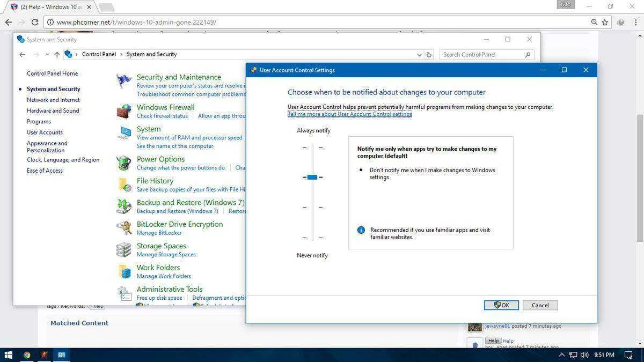644x362 pixels.
Task: Open Clock, Language, and Region category
Action: coord(63,160)
